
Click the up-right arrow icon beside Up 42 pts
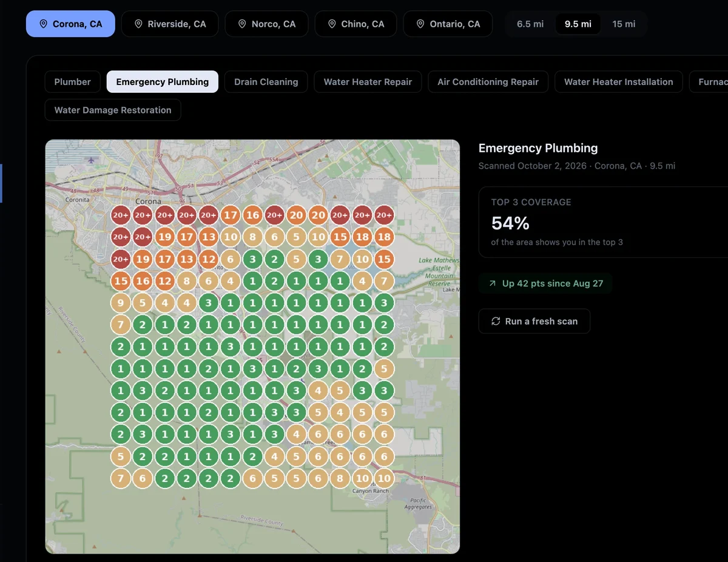[493, 283]
